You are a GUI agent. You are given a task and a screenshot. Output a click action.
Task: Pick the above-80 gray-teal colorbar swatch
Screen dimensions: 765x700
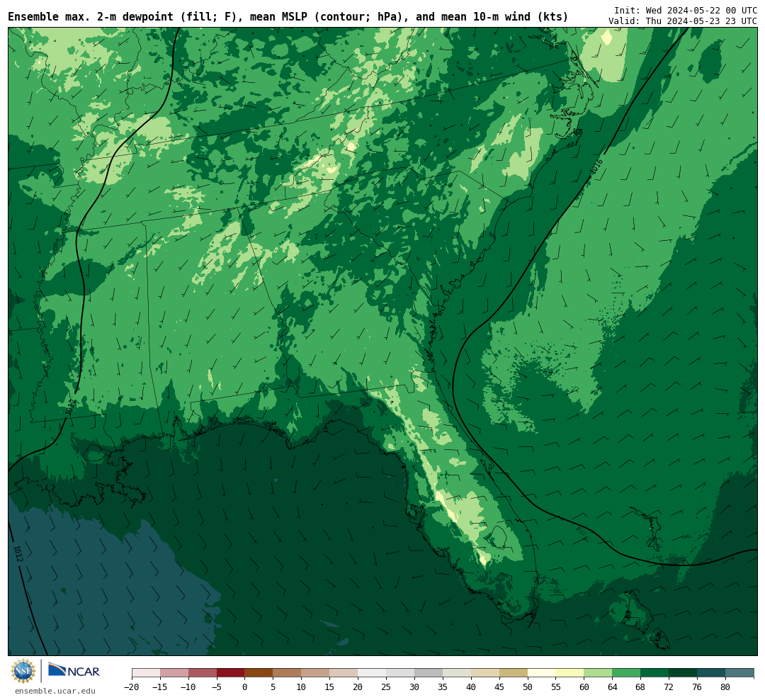tap(739, 673)
